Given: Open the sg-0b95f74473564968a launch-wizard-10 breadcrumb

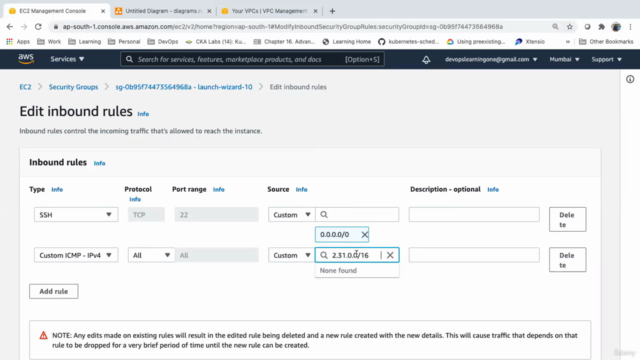Looking at the screenshot, I should point(184,87).
